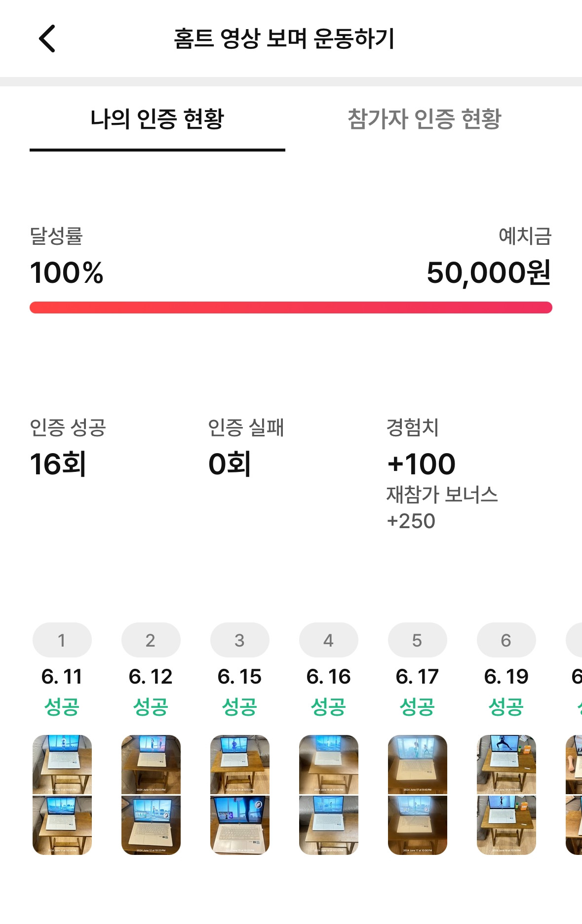Screen dimensions: 582x924
Task: Select day 4 number badge
Action: 329,640
